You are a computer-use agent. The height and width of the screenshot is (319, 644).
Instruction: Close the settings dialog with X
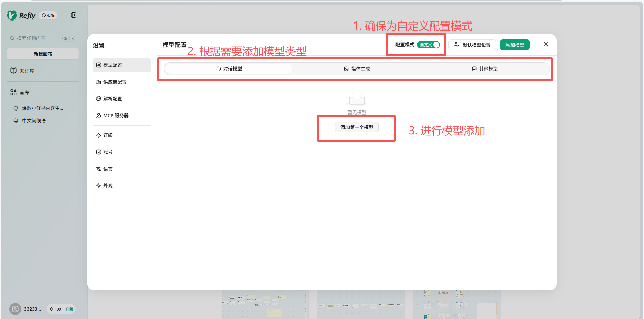(x=546, y=44)
